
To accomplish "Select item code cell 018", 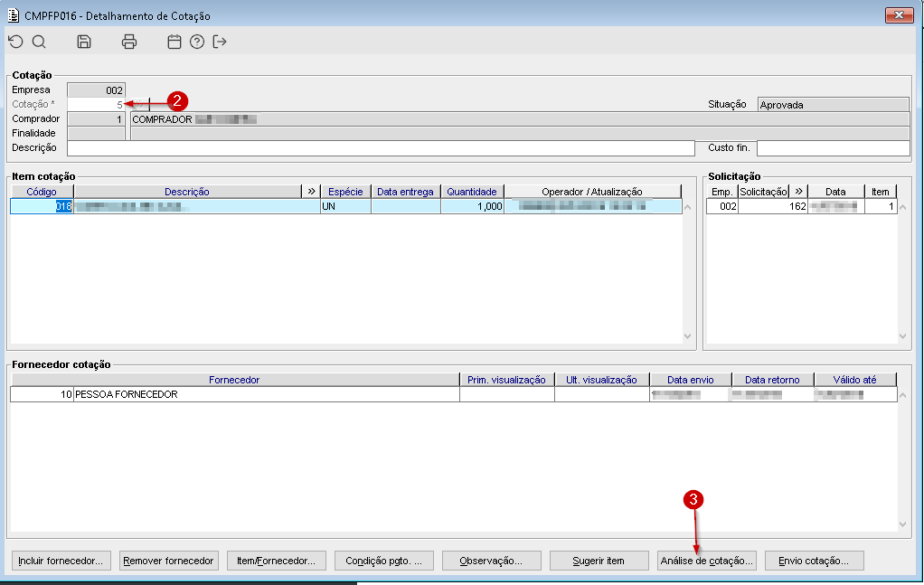I will coord(42,206).
